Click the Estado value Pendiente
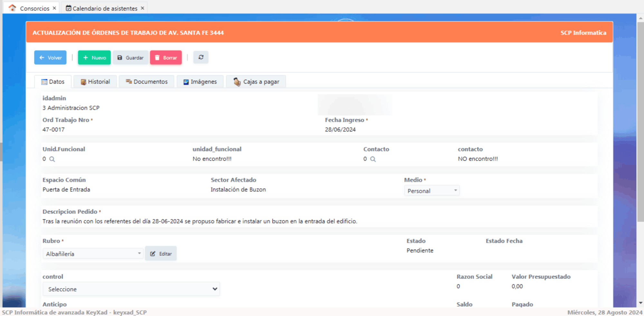Screen dimensions: 644x316 (x=420, y=250)
